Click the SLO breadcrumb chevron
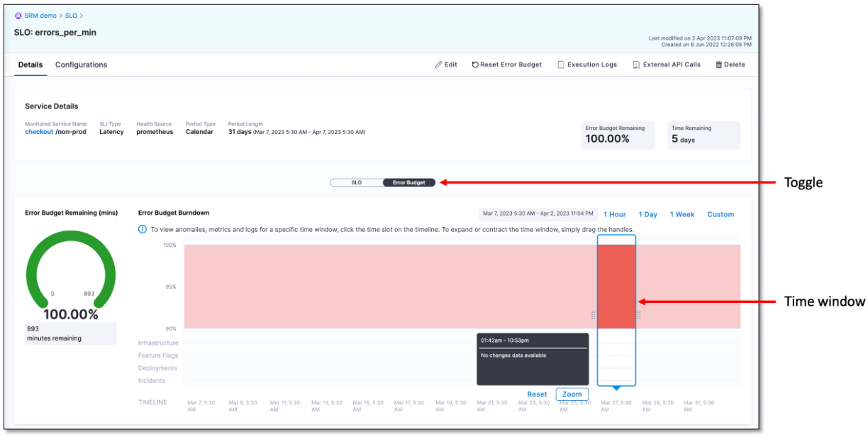Viewport: 868px width, 437px height. point(80,15)
